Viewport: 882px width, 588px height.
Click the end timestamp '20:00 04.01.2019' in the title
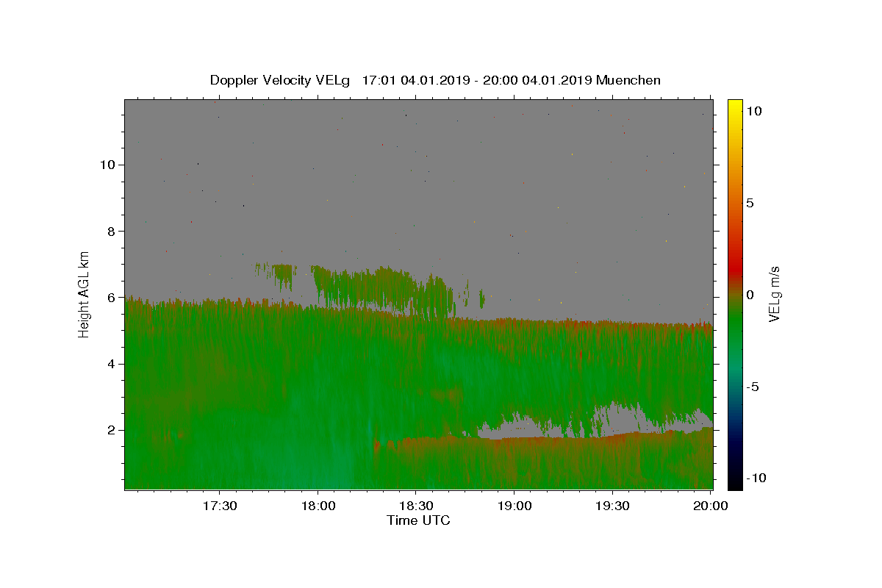536,80
